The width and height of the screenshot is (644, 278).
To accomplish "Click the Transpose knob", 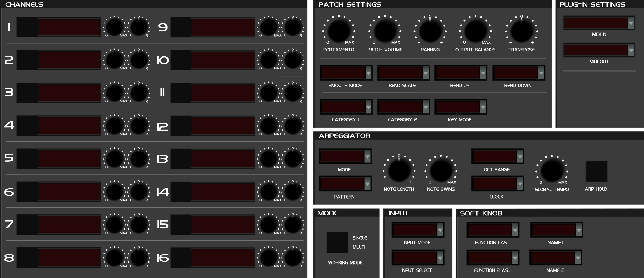I will [522, 31].
